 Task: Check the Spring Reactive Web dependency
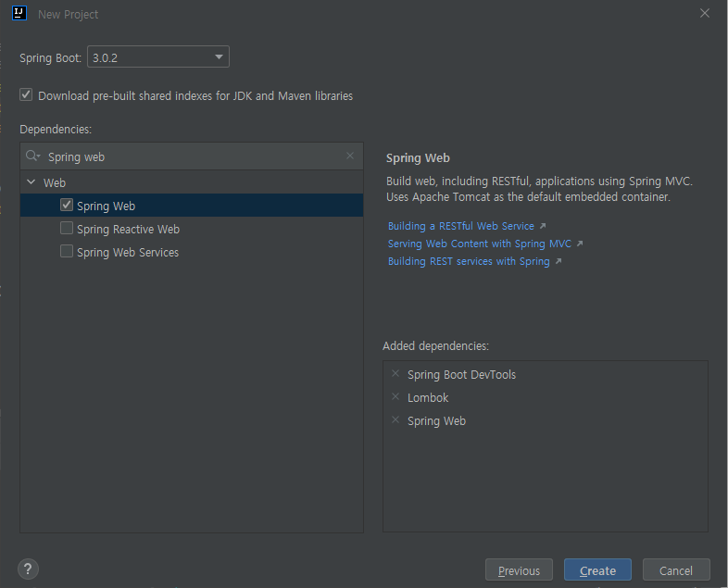pos(67,228)
